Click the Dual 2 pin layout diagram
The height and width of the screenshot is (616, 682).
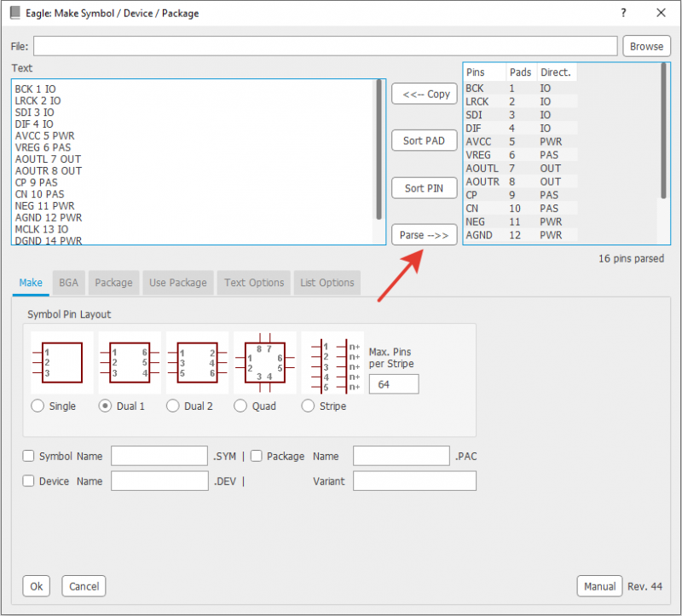[198, 363]
